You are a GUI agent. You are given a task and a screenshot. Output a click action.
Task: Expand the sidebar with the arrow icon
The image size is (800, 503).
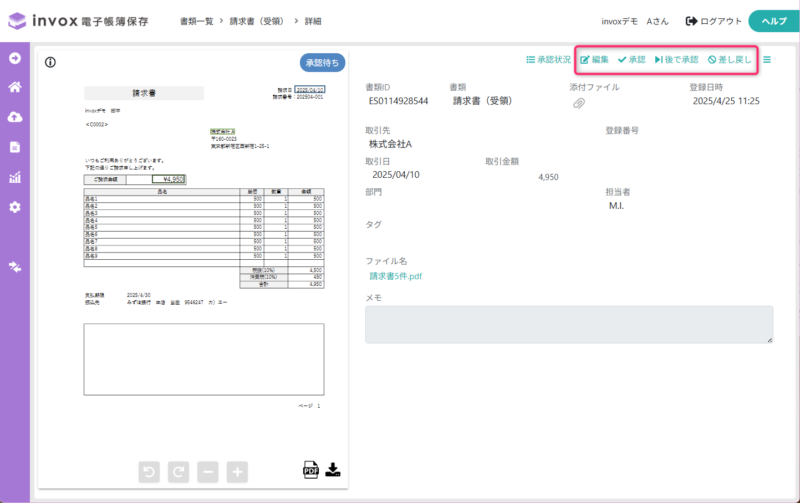coord(15,57)
